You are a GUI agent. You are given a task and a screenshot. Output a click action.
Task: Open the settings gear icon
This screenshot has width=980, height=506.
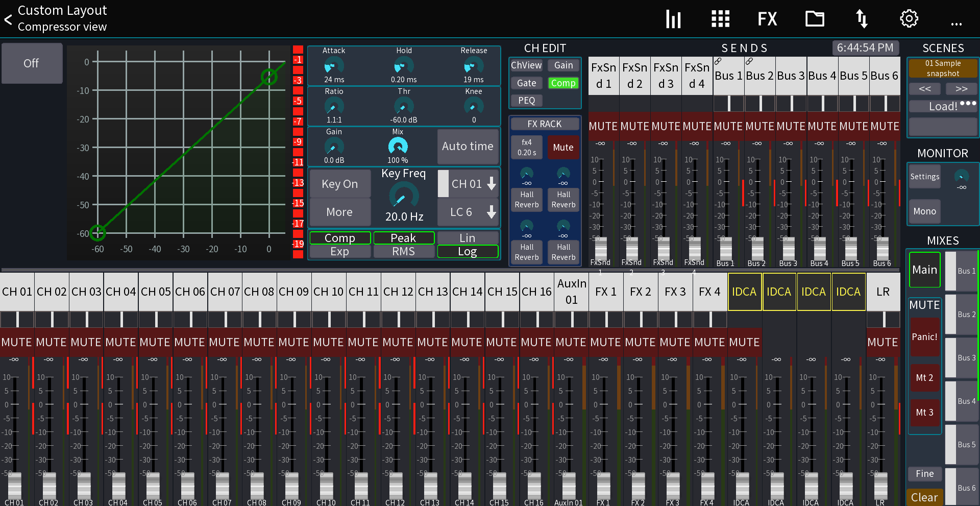(x=909, y=18)
